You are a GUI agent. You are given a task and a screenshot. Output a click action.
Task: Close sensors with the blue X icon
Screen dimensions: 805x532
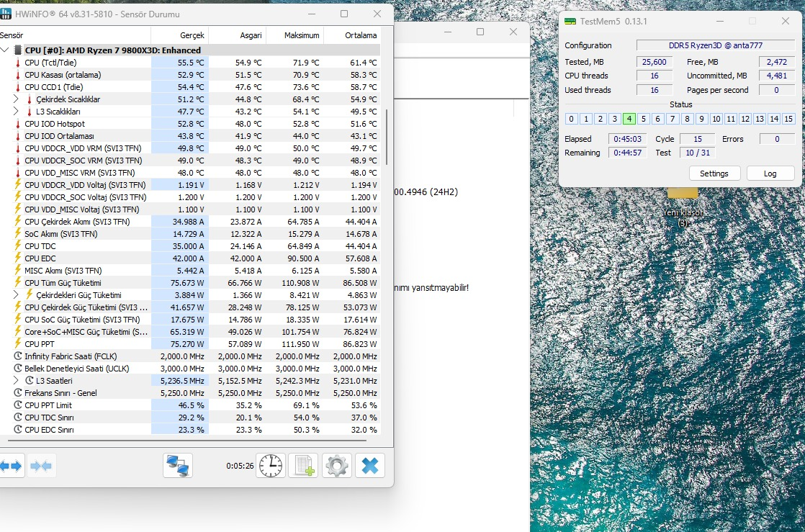coord(369,466)
